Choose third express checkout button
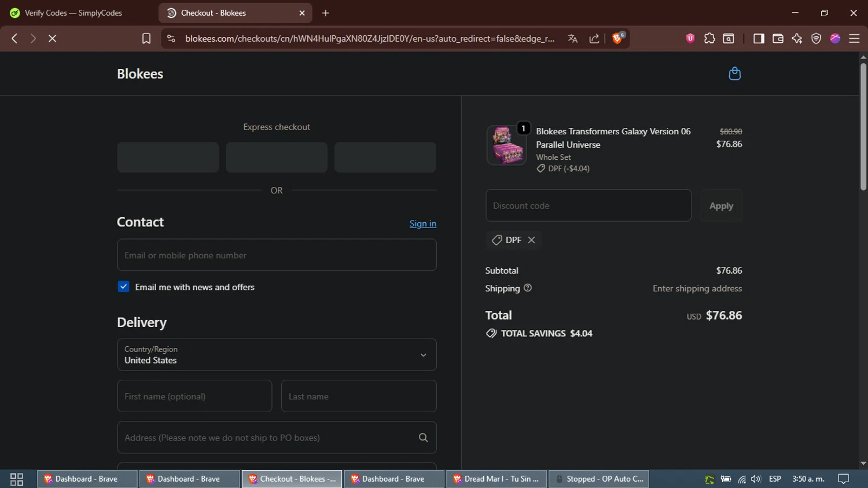 [x=385, y=157]
